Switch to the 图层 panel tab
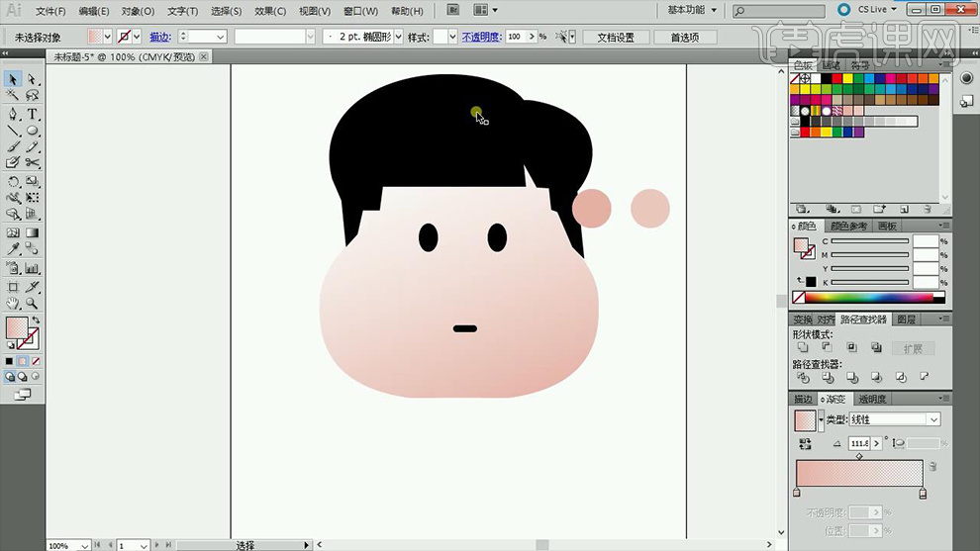Screen dimensions: 980x551 tap(906, 320)
